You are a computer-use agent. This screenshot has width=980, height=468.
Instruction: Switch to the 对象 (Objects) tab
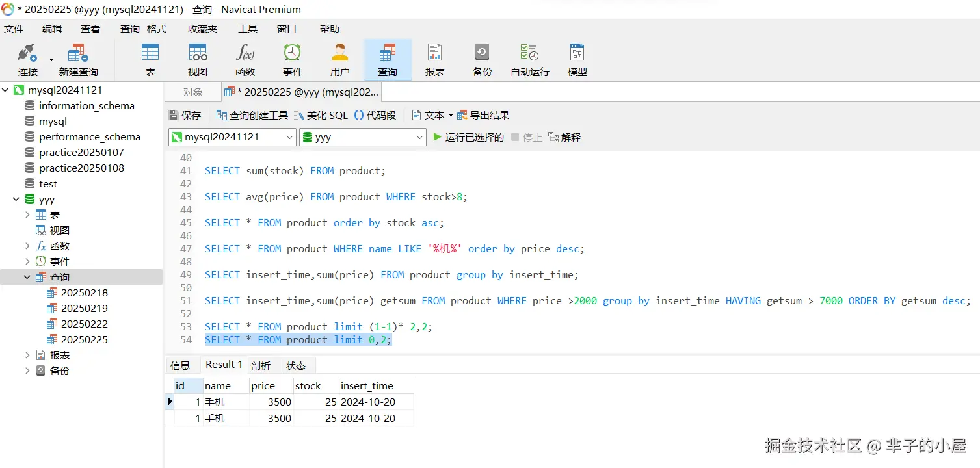pos(193,92)
